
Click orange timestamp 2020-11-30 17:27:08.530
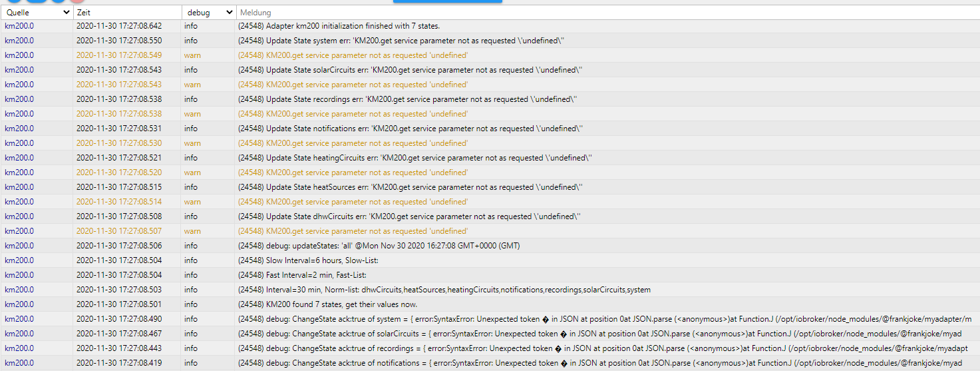pos(118,143)
